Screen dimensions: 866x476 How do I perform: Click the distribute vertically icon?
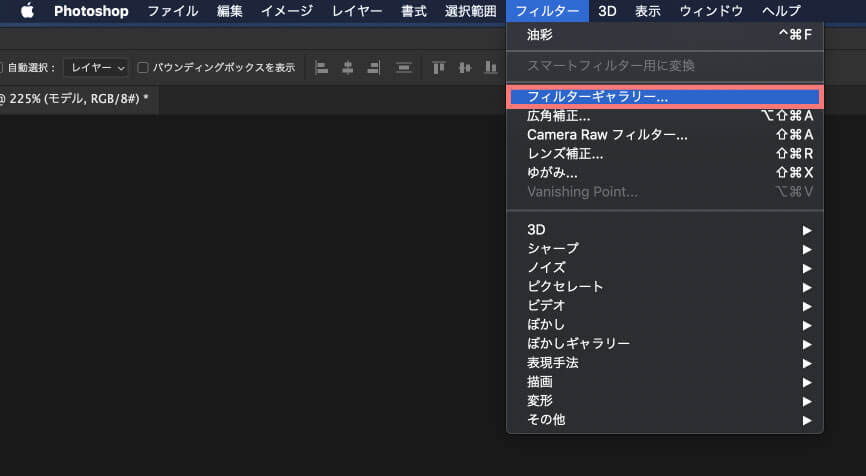coord(404,68)
